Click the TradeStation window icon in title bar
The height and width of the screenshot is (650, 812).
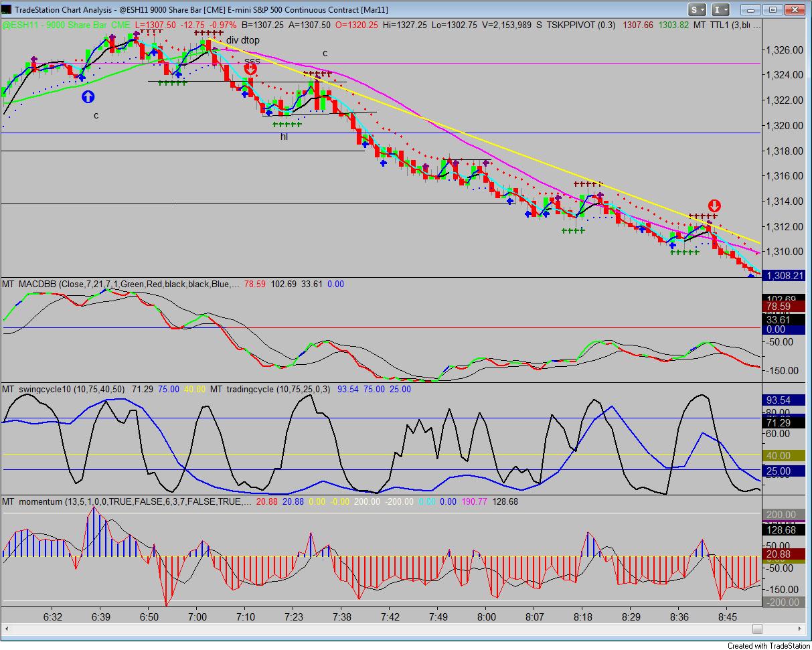coord(7,10)
